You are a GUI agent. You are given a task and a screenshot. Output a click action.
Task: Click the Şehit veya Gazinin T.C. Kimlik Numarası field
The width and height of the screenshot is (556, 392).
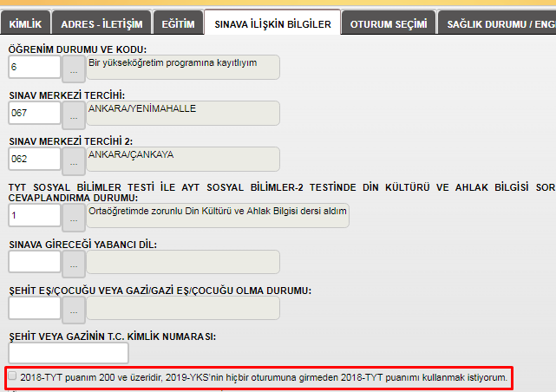(x=69, y=353)
